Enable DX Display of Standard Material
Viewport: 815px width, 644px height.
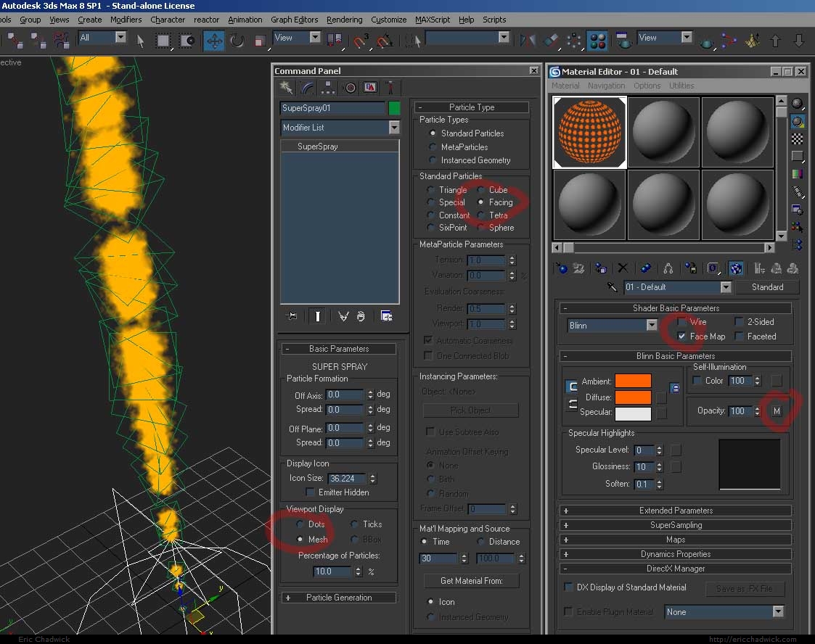[569, 587]
